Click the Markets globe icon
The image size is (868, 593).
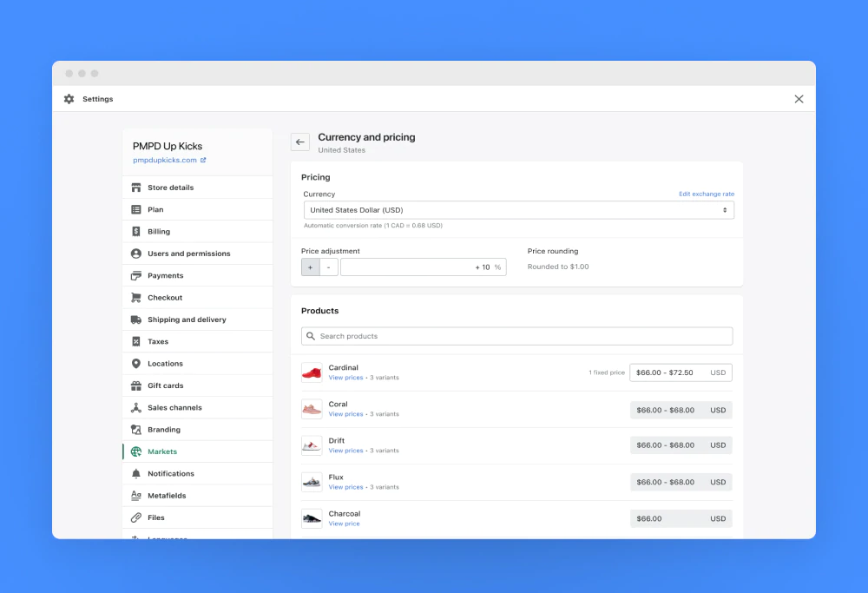pos(136,451)
